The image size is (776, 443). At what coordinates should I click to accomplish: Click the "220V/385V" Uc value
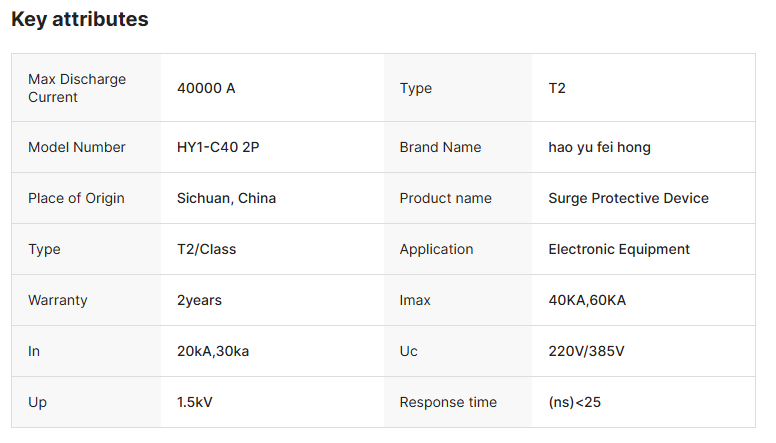(x=586, y=351)
